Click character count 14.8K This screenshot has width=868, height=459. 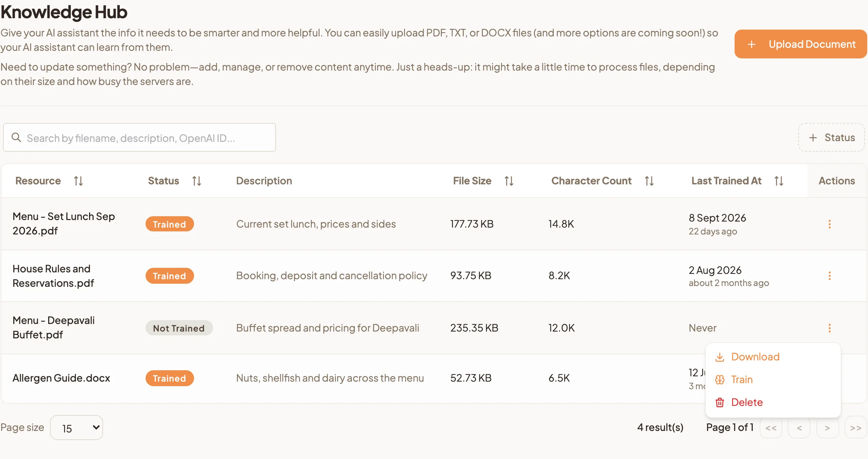tap(561, 224)
